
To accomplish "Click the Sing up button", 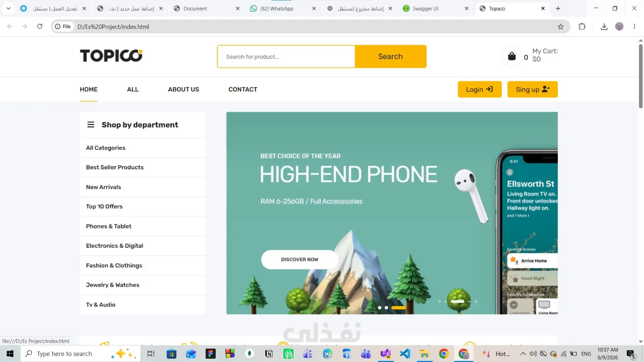I will click(533, 89).
